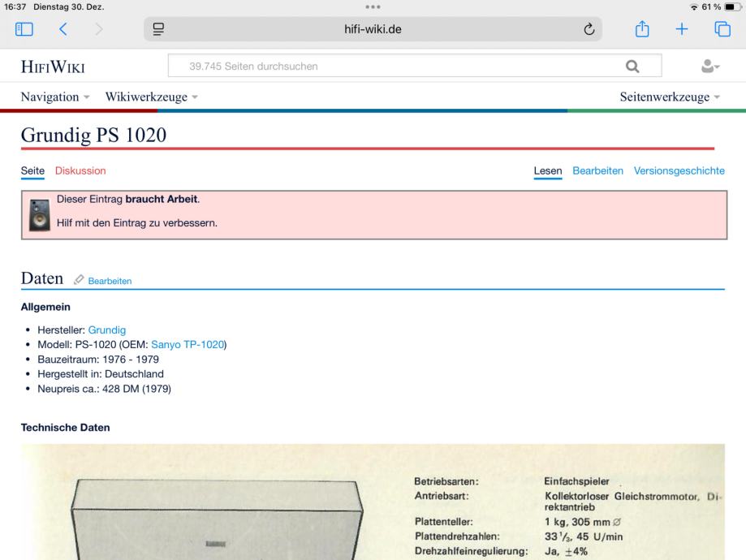Click the Grundig PS 1020 page title
Screen dimensions: 746x560
[x=93, y=135]
